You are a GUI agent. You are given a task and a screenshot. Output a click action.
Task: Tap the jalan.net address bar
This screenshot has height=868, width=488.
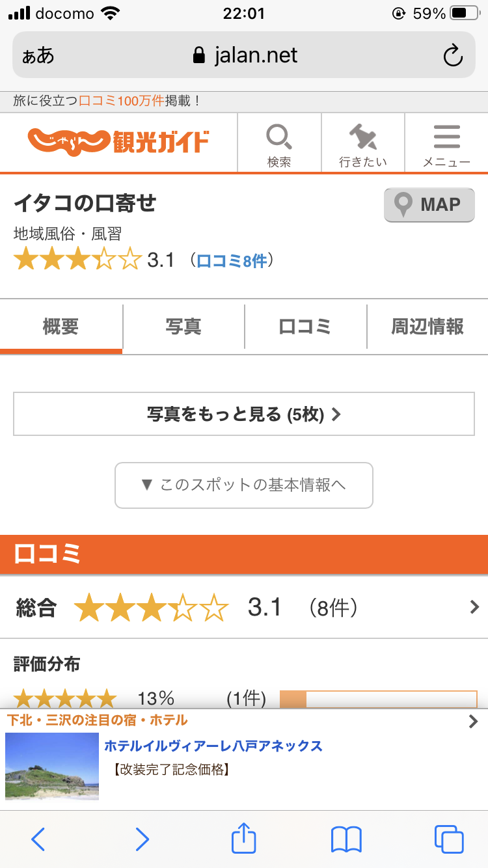point(244,55)
